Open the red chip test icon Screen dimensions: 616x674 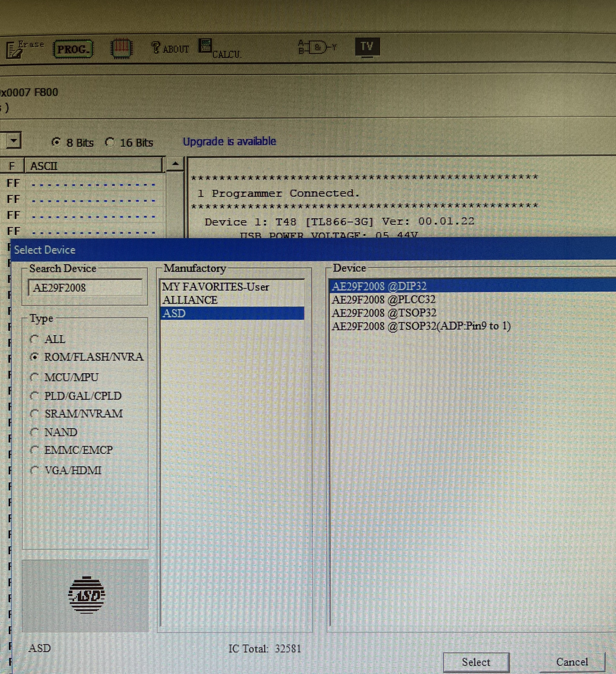click(121, 49)
